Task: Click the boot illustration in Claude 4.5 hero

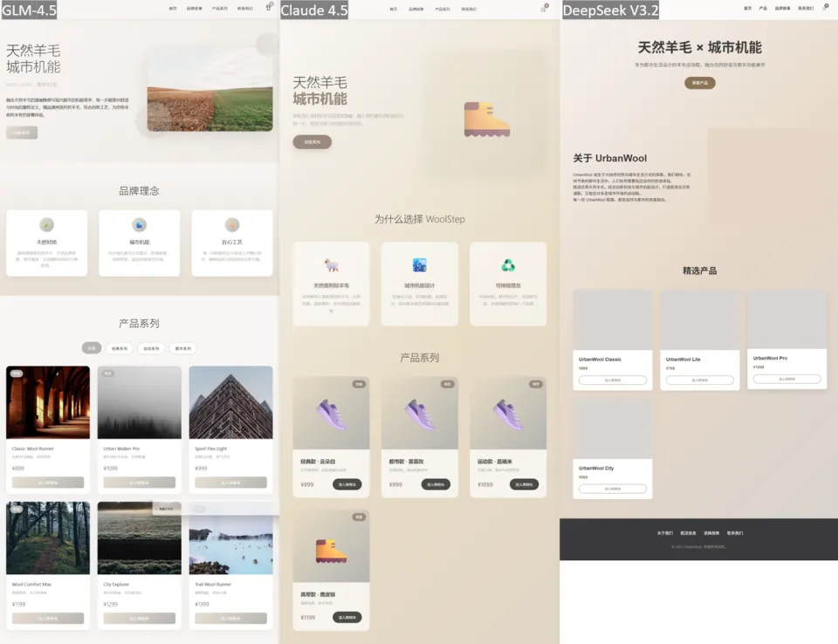Action: pos(486,119)
